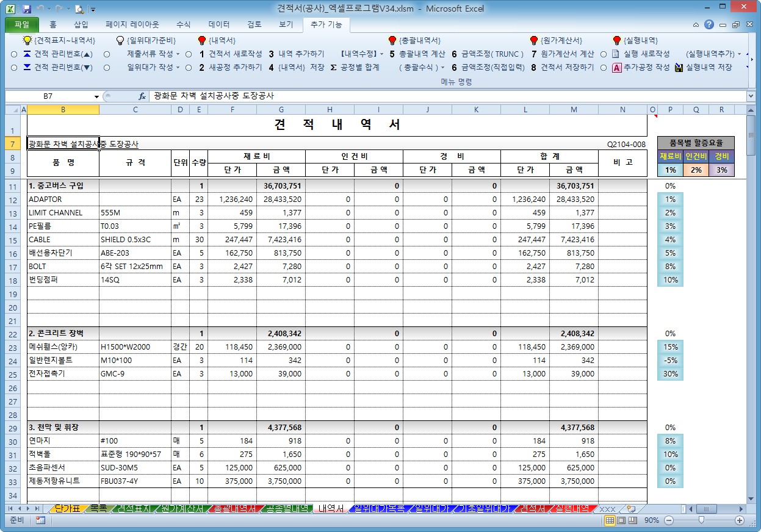Open the 실행내역 sheet tab
Viewport: 761px width, 532px height.
(573, 508)
